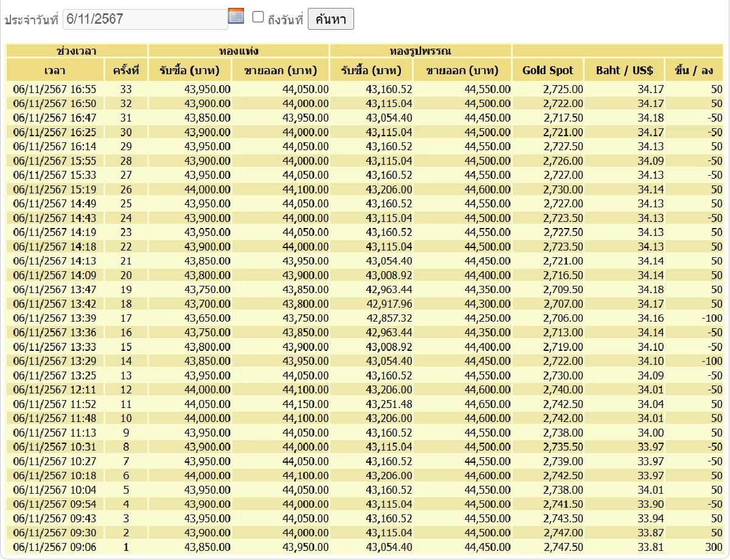The height and width of the screenshot is (560, 730).
Task: Enable the ถึงวันที่ checkbox
Action: 258,17
